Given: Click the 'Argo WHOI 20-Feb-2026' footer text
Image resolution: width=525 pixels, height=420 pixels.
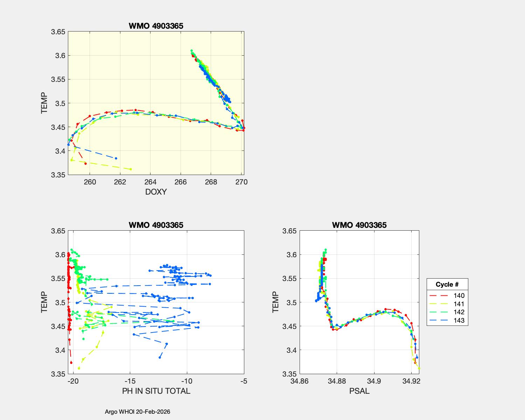Looking at the screenshot, I should [x=138, y=412].
